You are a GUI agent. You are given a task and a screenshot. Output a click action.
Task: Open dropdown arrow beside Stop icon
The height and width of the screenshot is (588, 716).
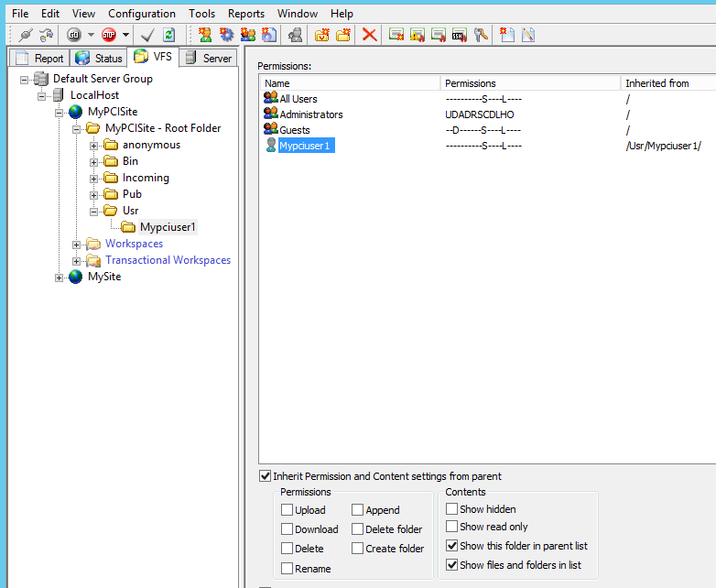[x=125, y=35]
